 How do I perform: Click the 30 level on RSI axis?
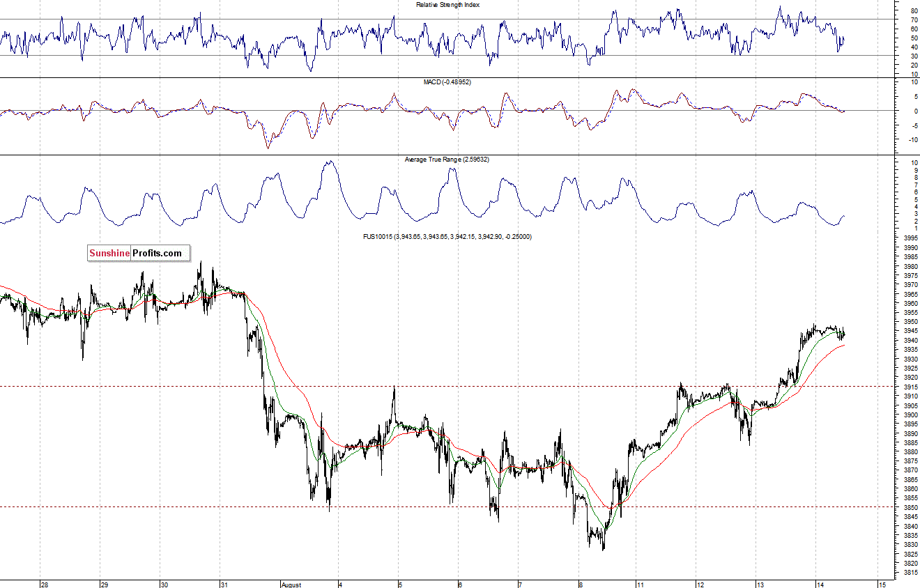coord(914,56)
